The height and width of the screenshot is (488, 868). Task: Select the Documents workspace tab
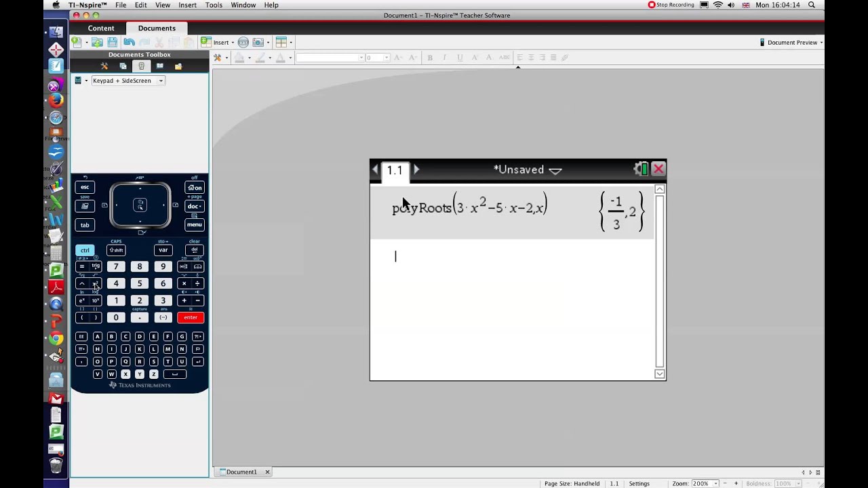[x=157, y=28]
